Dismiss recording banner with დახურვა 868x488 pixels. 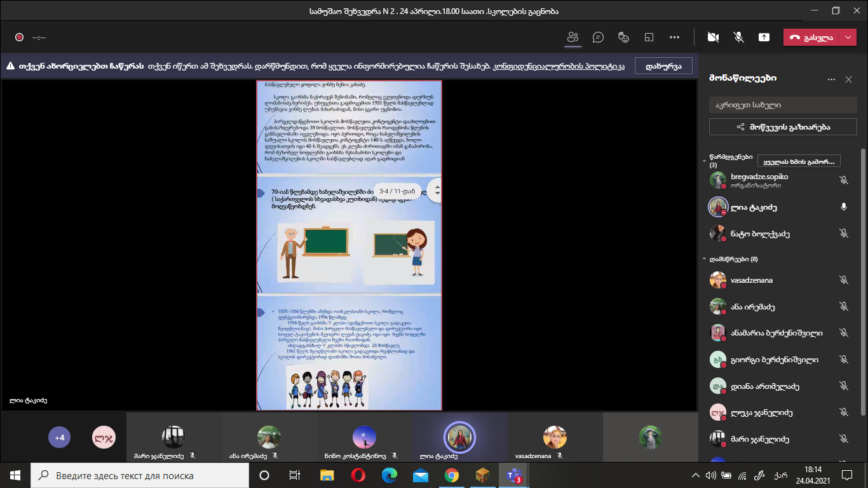tap(663, 65)
